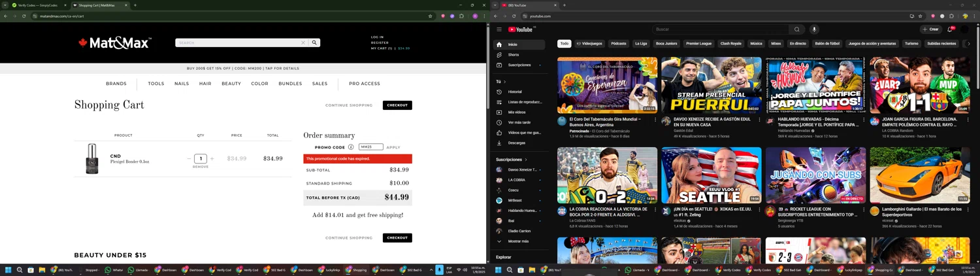Click top CHECKOUT button
Image resolution: width=980 pixels, height=276 pixels.
pos(397,105)
